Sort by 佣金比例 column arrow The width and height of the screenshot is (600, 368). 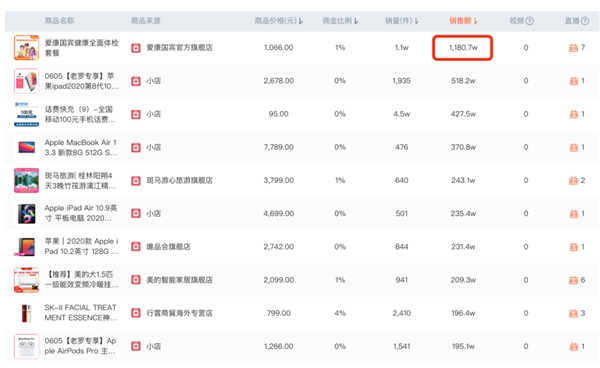(356, 21)
